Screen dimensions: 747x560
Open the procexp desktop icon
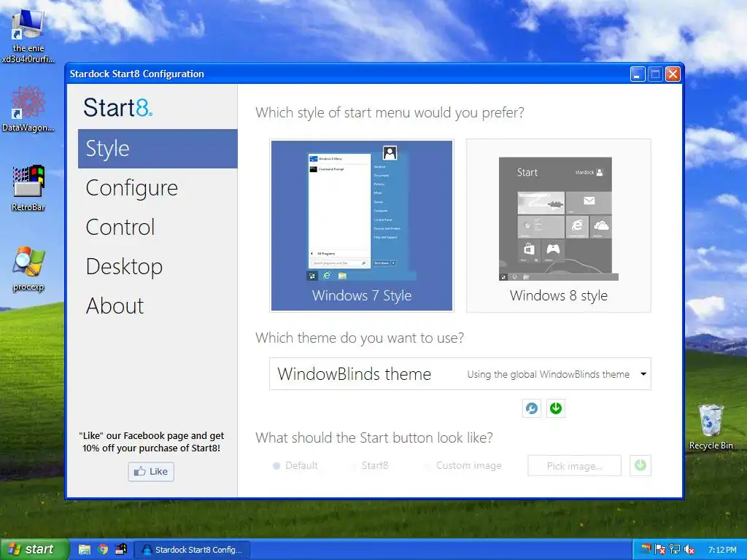click(x=28, y=268)
